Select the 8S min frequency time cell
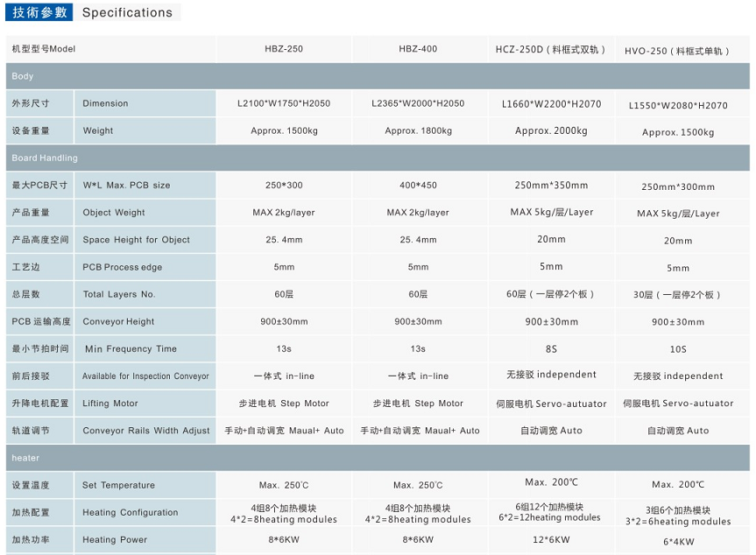The width and height of the screenshot is (756, 555). [x=551, y=348]
